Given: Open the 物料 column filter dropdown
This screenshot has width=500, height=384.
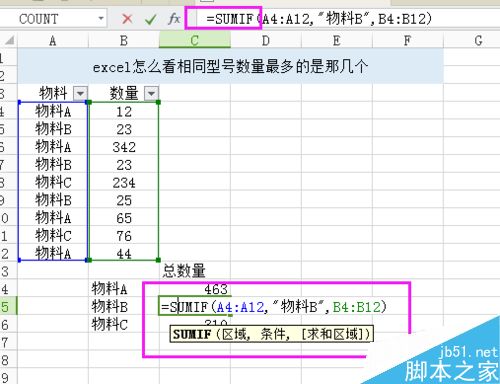Looking at the screenshot, I should 81,93.
